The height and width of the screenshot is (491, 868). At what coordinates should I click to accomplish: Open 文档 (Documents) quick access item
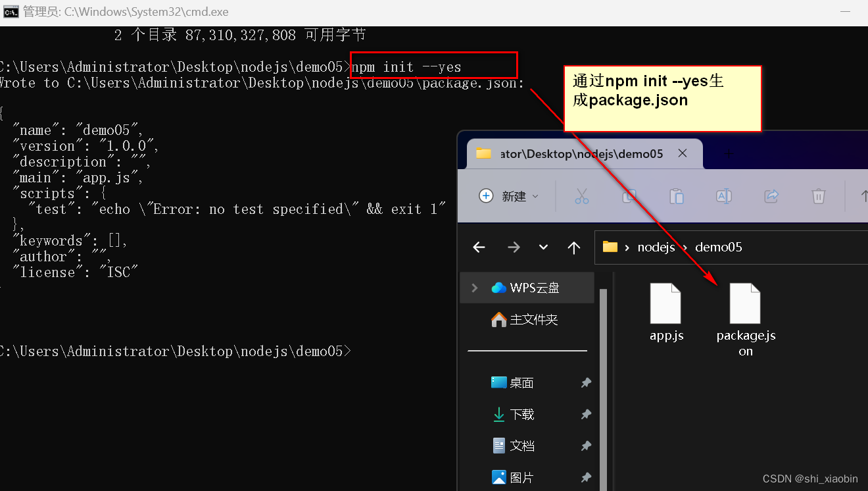coord(514,446)
